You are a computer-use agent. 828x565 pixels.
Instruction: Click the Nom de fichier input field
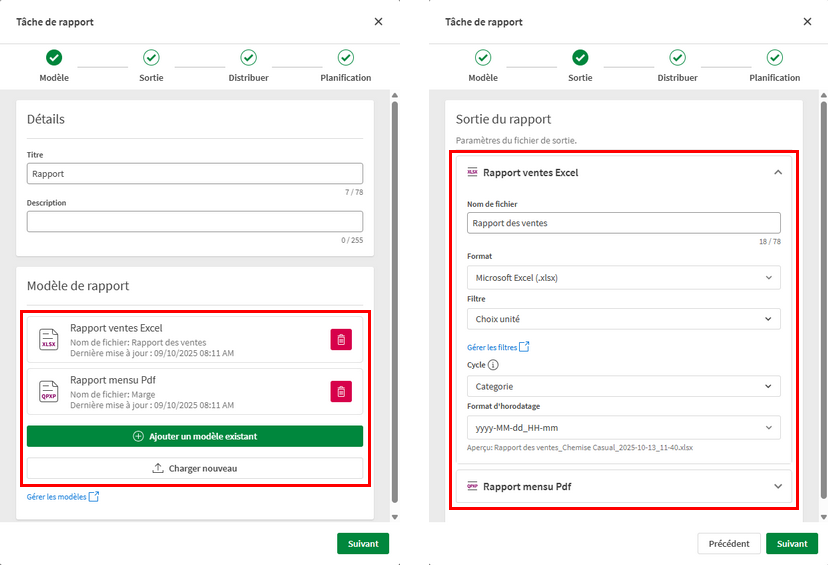coord(623,223)
